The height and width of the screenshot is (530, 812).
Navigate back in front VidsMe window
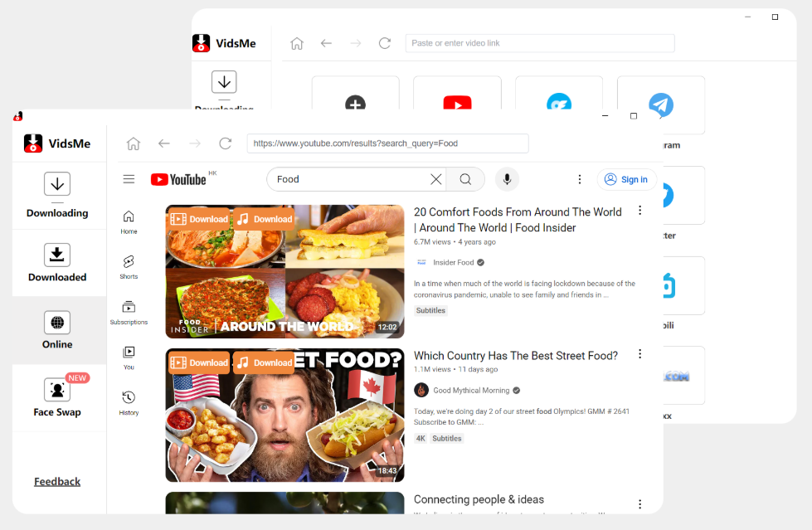pyautogui.click(x=164, y=143)
